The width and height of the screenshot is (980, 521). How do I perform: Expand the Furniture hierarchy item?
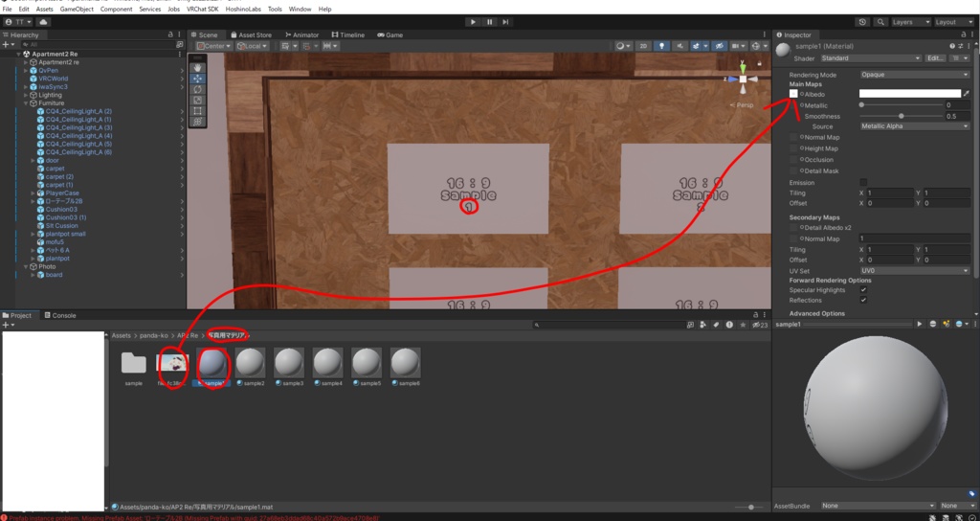[26, 103]
